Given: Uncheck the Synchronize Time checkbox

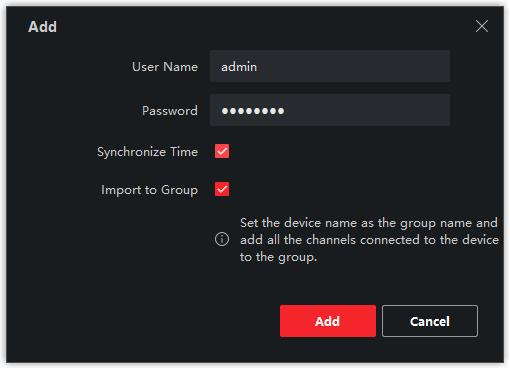Looking at the screenshot, I should pos(222,151).
